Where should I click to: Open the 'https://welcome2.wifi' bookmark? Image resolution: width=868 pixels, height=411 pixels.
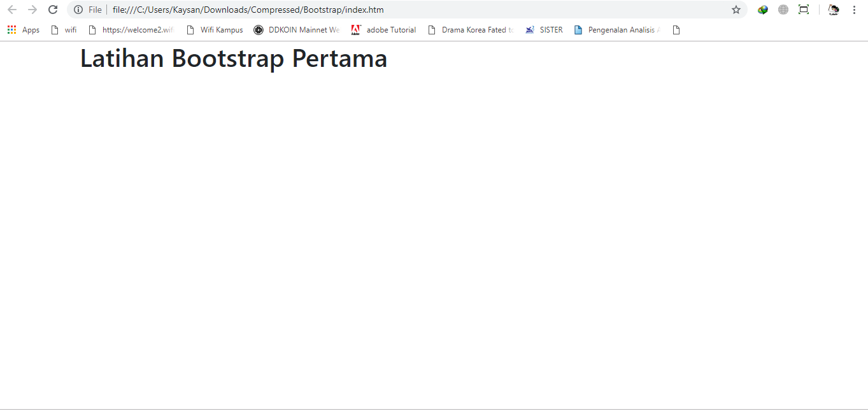click(131, 29)
